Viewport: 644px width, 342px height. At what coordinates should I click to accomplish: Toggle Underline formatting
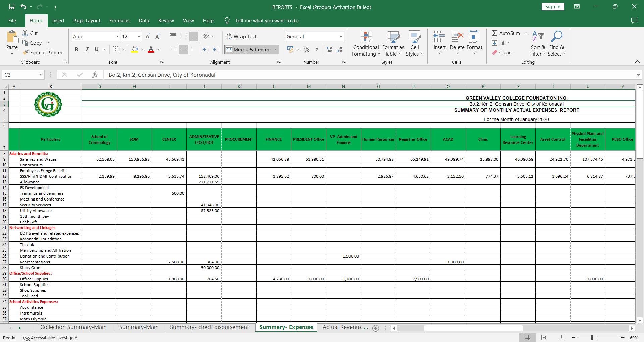click(x=97, y=49)
